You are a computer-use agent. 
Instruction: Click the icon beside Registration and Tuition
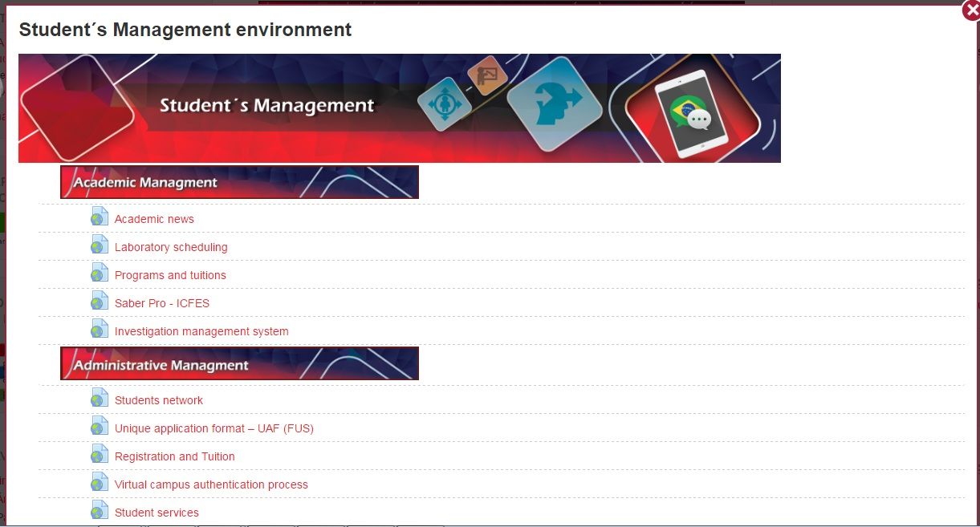pyautogui.click(x=100, y=454)
